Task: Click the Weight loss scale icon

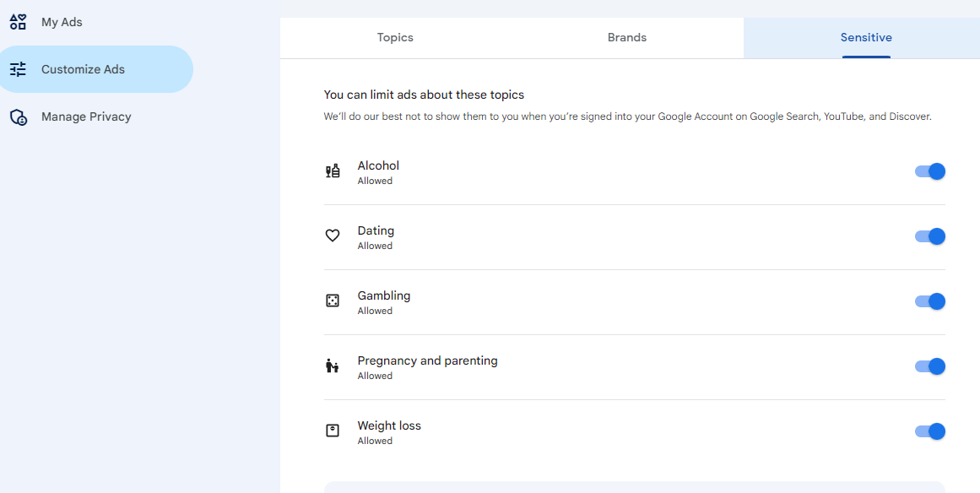Action: coord(333,431)
